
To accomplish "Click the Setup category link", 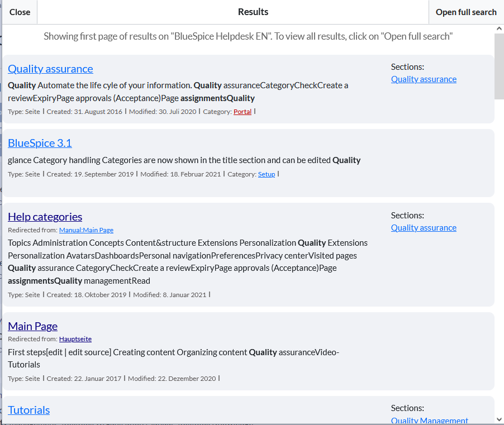I will coord(266,174).
